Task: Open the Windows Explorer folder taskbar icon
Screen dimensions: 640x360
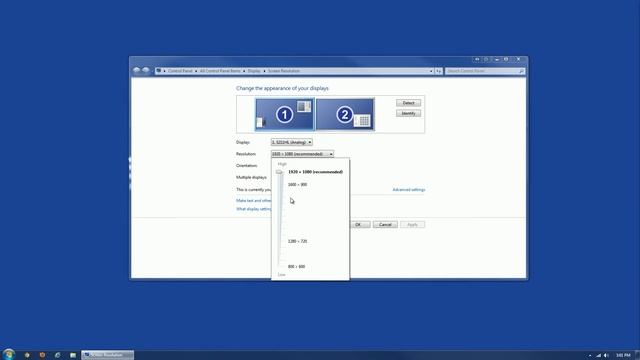Action: pos(73,355)
